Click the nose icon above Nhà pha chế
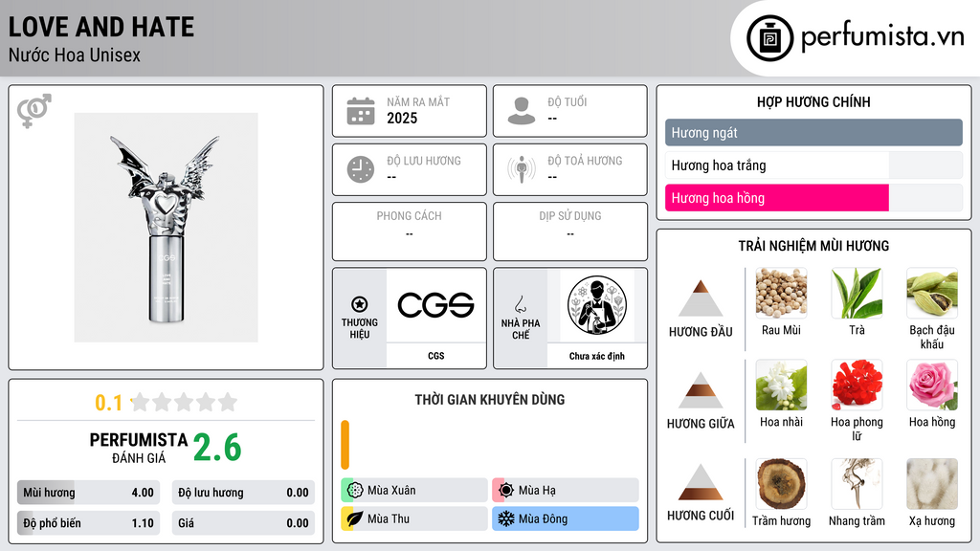The width and height of the screenshot is (980, 551). [x=520, y=304]
